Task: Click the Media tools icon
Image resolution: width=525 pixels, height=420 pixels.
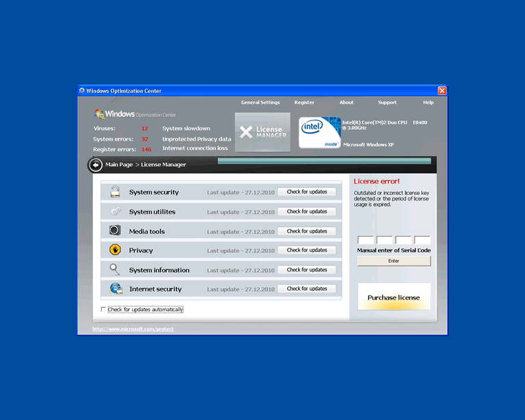Action: pyautogui.click(x=116, y=231)
